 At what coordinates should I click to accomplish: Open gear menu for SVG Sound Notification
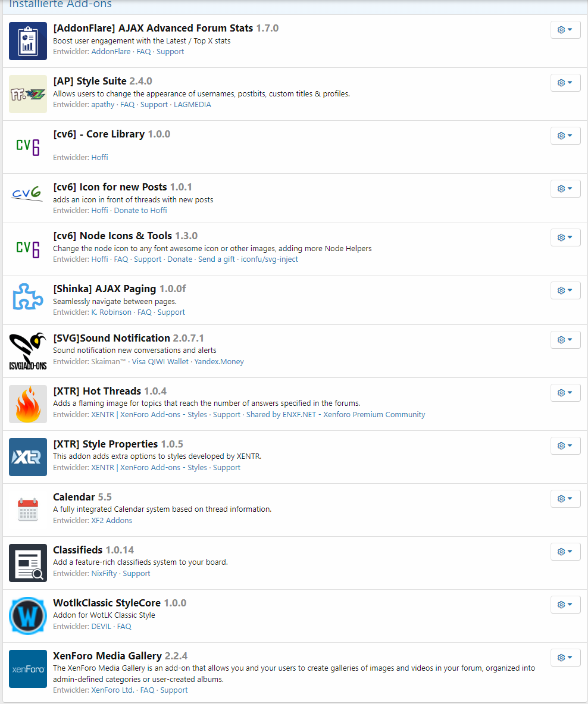pyautogui.click(x=565, y=340)
